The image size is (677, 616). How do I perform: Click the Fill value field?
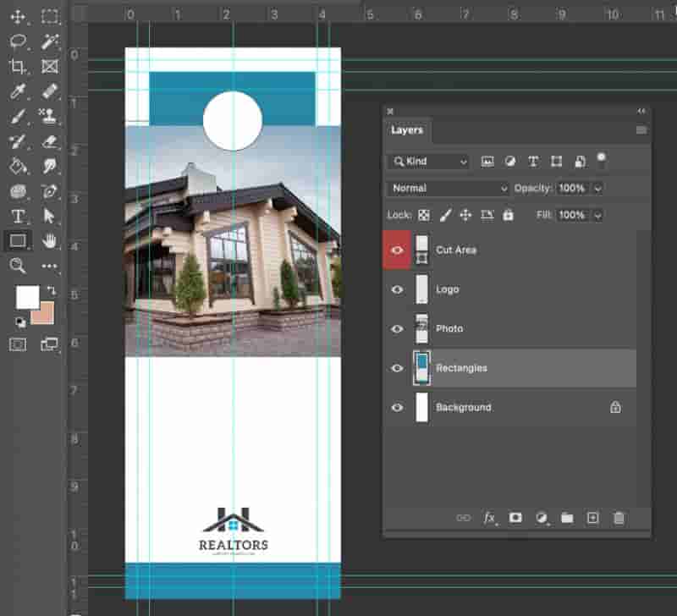click(x=572, y=216)
